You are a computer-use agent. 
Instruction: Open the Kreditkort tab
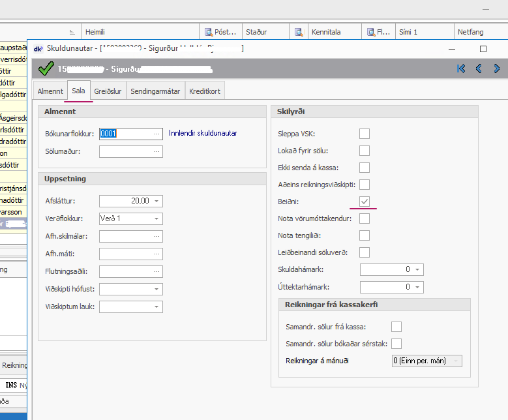coord(205,91)
